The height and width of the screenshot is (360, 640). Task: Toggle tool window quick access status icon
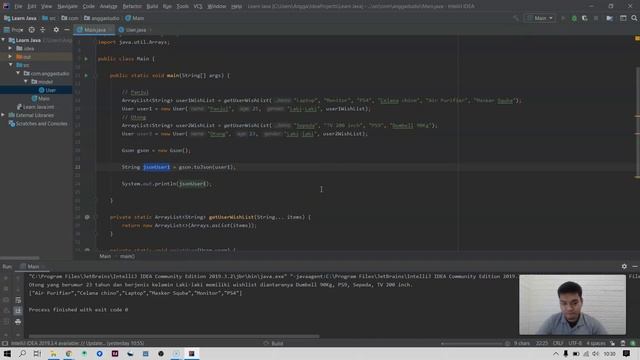[5, 343]
